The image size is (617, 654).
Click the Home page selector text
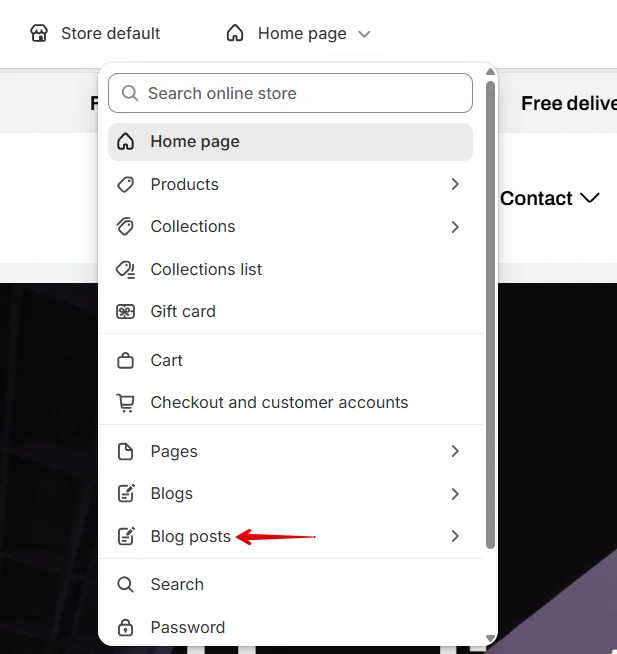pyautogui.click(x=302, y=33)
